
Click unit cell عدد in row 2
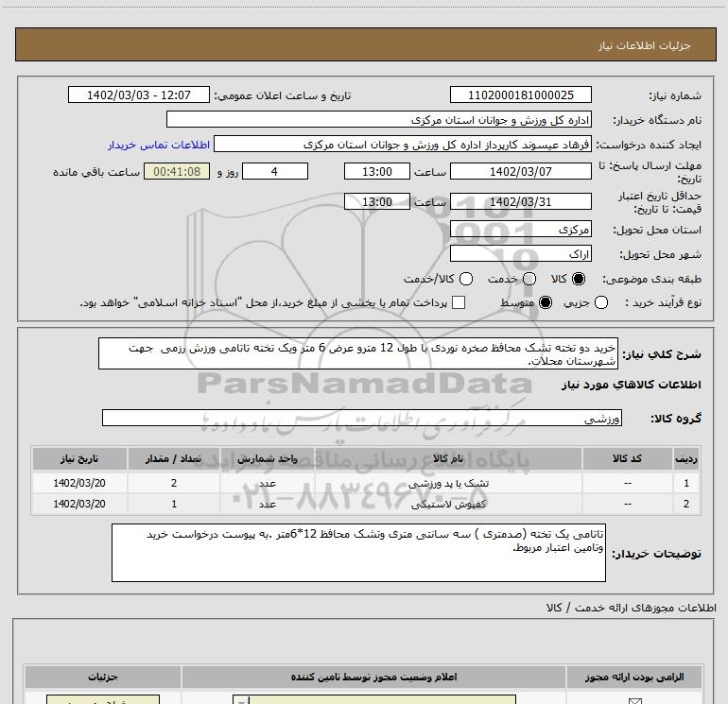(268, 504)
